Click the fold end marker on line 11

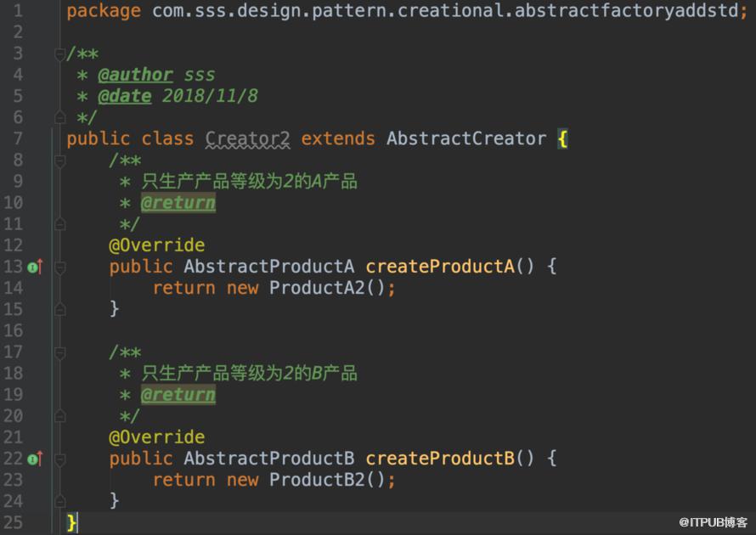[x=59, y=224]
